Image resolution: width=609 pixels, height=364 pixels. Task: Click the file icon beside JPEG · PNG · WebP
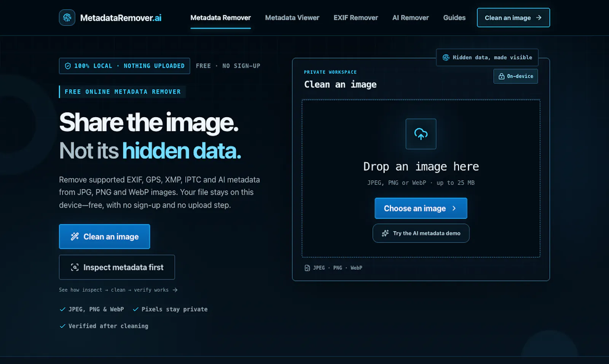[x=307, y=268]
